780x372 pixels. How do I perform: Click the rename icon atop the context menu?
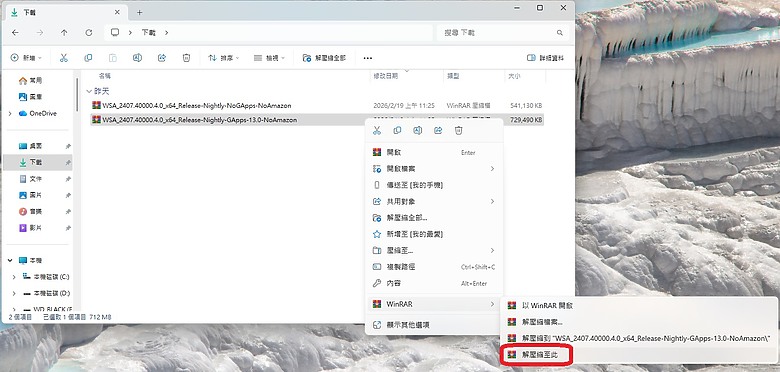pos(417,130)
